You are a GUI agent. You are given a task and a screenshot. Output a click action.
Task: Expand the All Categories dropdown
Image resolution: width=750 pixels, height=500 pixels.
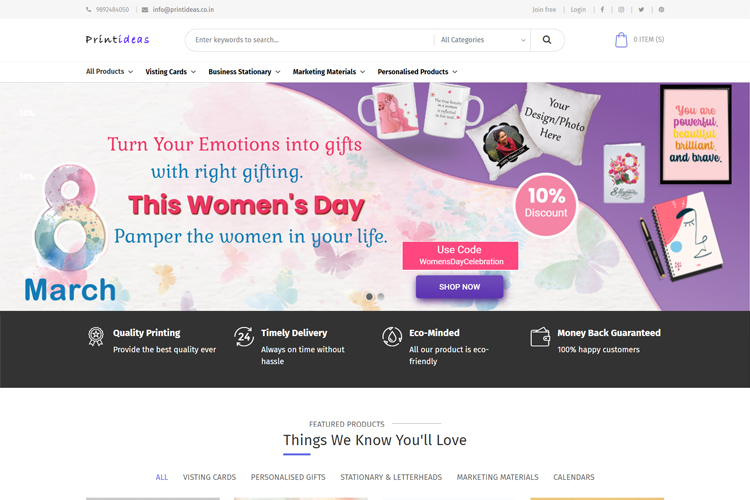click(x=482, y=40)
